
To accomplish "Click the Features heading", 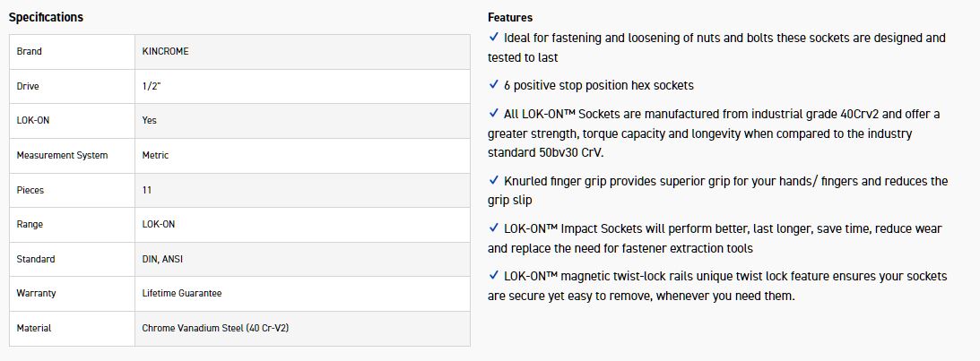I will tap(510, 17).
